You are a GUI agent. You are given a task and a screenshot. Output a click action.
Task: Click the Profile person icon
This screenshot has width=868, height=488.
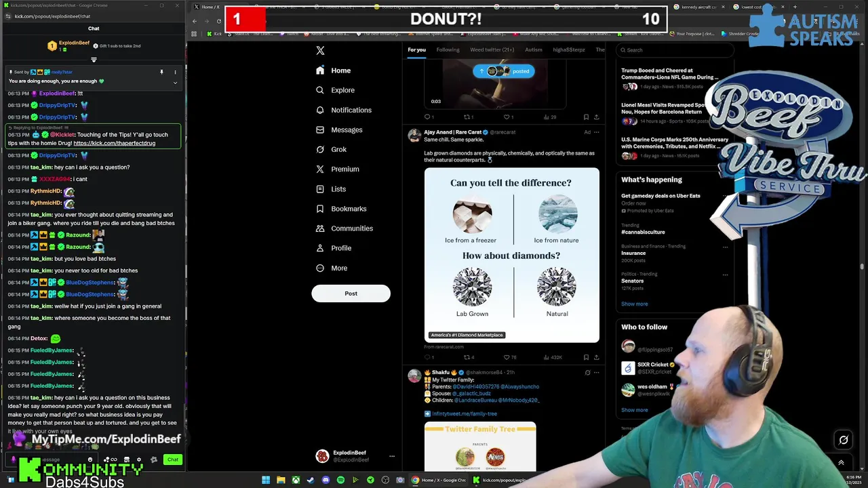320,248
